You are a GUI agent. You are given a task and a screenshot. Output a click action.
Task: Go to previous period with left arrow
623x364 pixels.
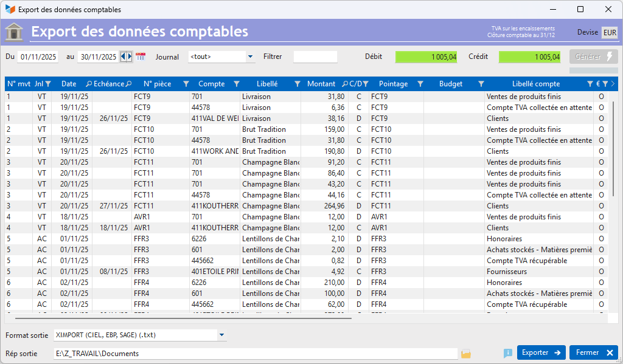(123, 57)
